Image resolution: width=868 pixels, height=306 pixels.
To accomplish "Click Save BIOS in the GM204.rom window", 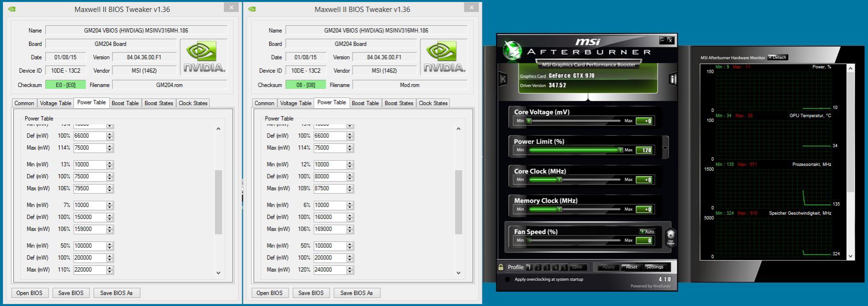I will click(71, 293).
